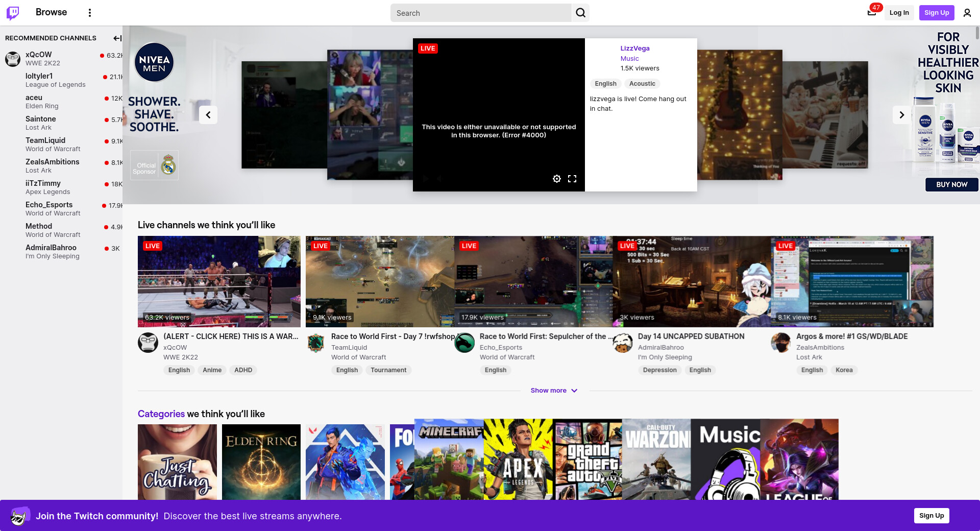Open the three-dot more options menu
Viewport: 980px width, 531px height.
90,13
